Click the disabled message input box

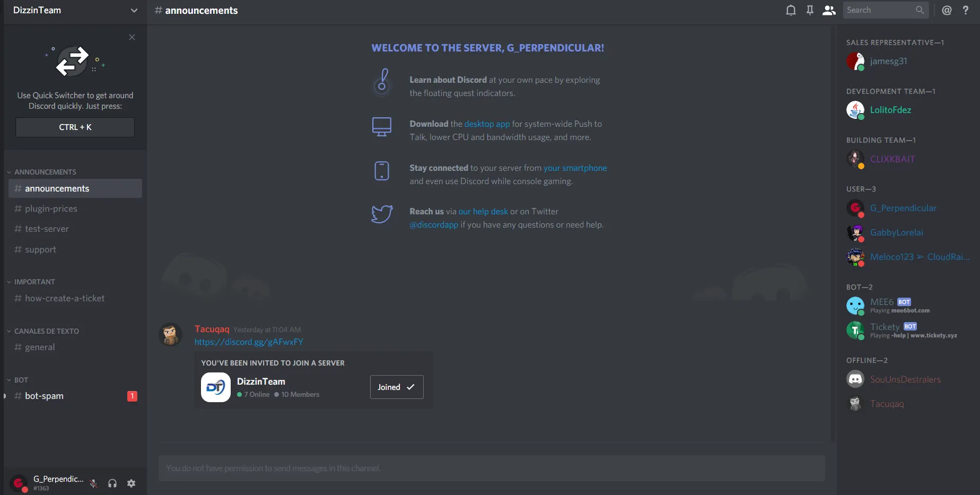tap(492, 468)
